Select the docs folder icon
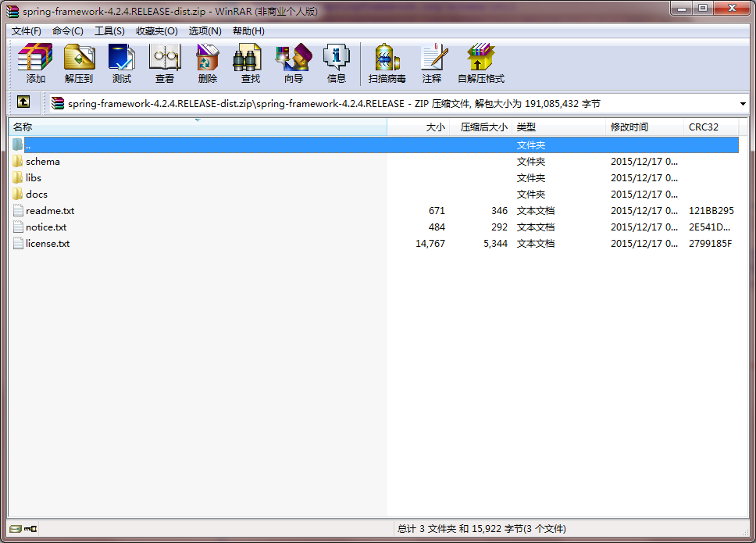The width and height of the screenshot is (756, 543). [x=18, y=194]
